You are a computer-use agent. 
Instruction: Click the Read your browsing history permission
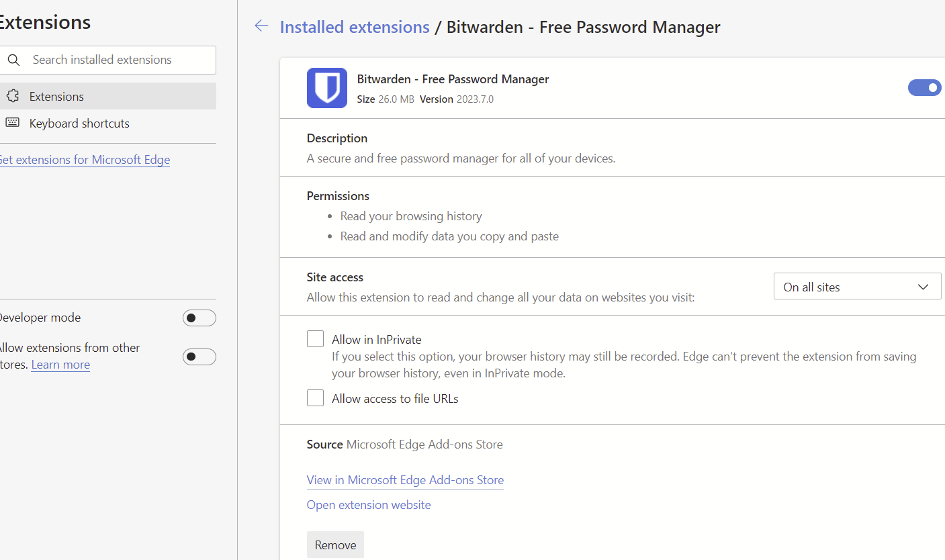click(411, 216)
